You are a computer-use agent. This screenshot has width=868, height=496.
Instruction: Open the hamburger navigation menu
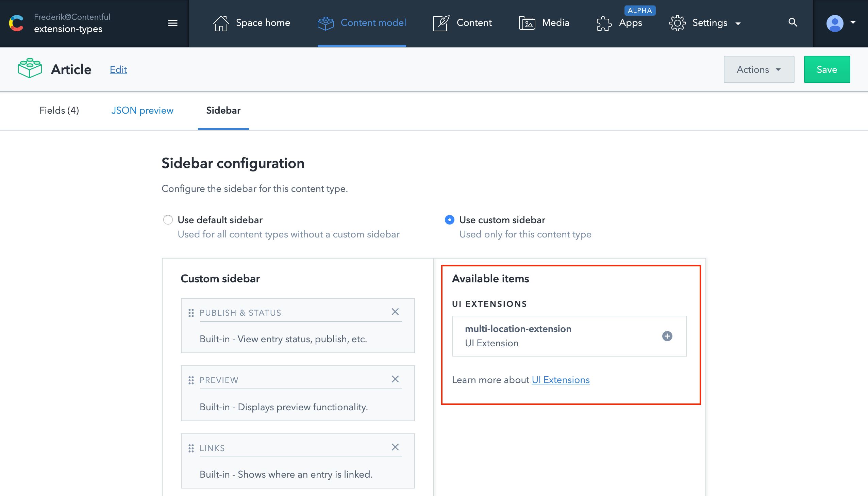(x=172, y=23)
